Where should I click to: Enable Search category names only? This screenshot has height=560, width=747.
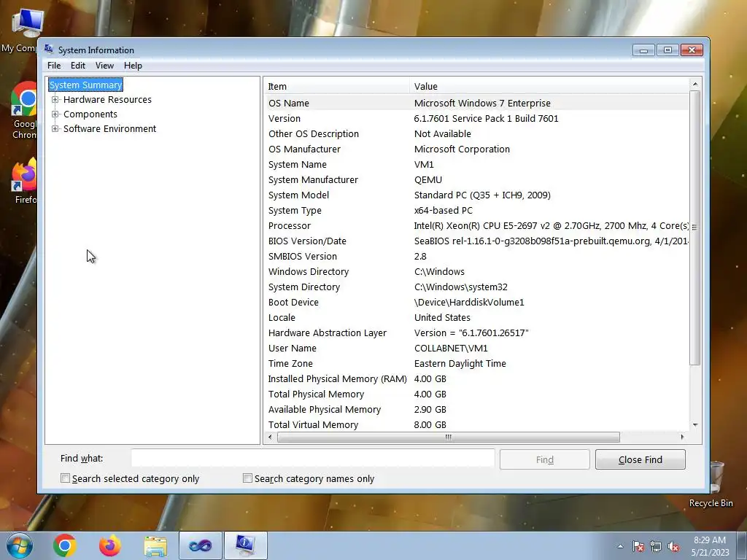pyautogui.click(x=247, y=478)
